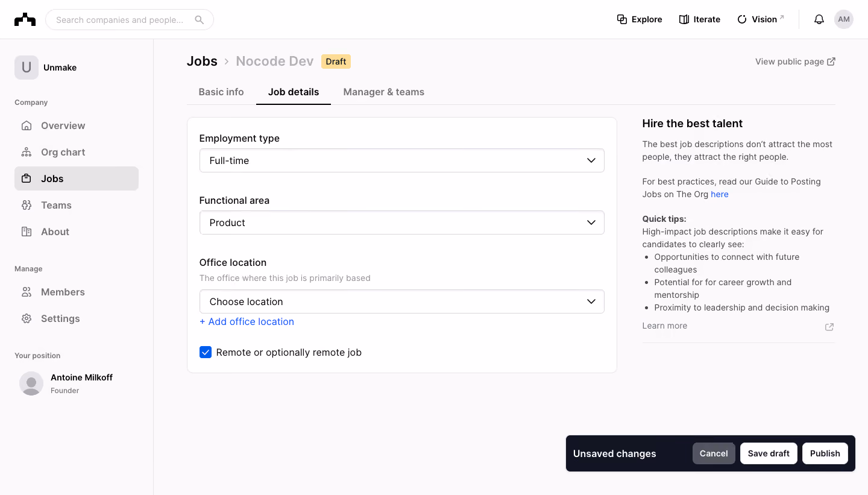Click the Draft status badge
This screenshot has height=495, width=868.
[336, 61]
